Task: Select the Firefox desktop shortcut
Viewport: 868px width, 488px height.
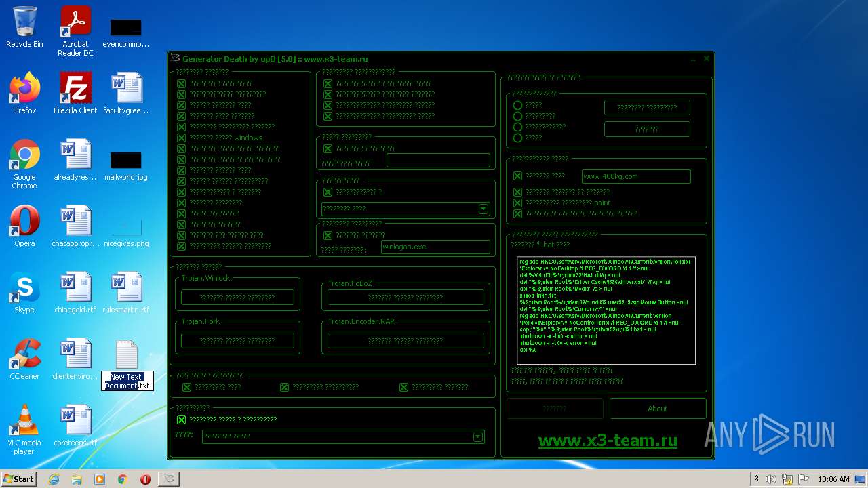Action: click(24, 94)
